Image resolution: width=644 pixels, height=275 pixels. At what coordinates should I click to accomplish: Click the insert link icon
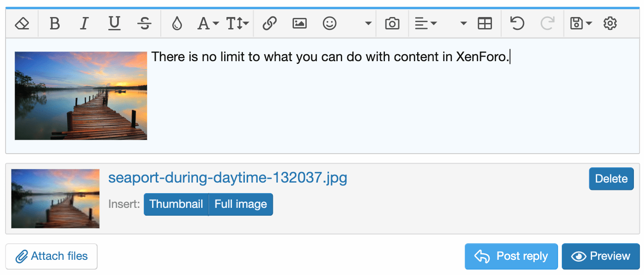pyautogui.click(x=270, y=23)
